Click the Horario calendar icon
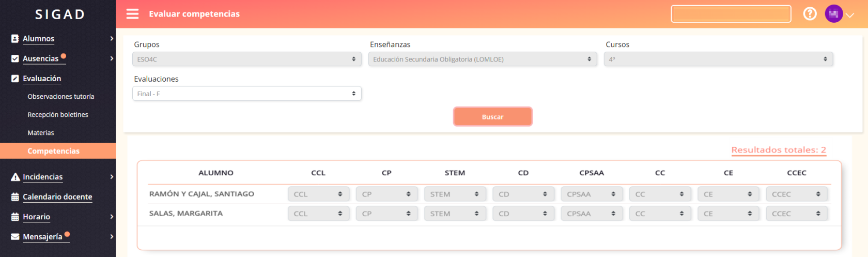868x257 pixels. point(15,217)
